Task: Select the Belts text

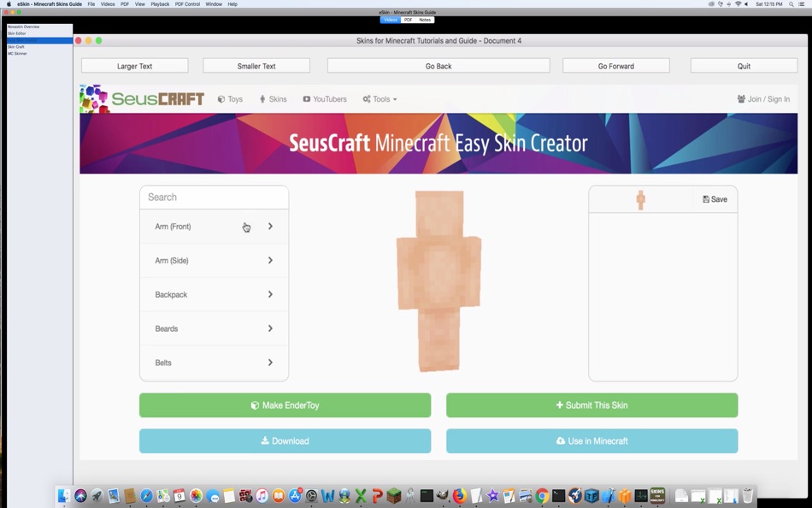Action: [163, 363]
